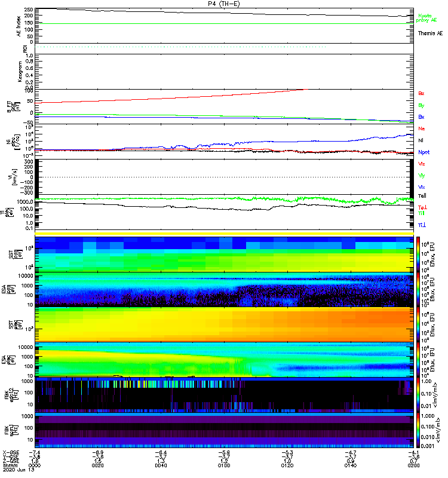Viewport: 448px width, 478px height.
Task: Select the red Te⊥ legend label
Action: tap(422, 207)
